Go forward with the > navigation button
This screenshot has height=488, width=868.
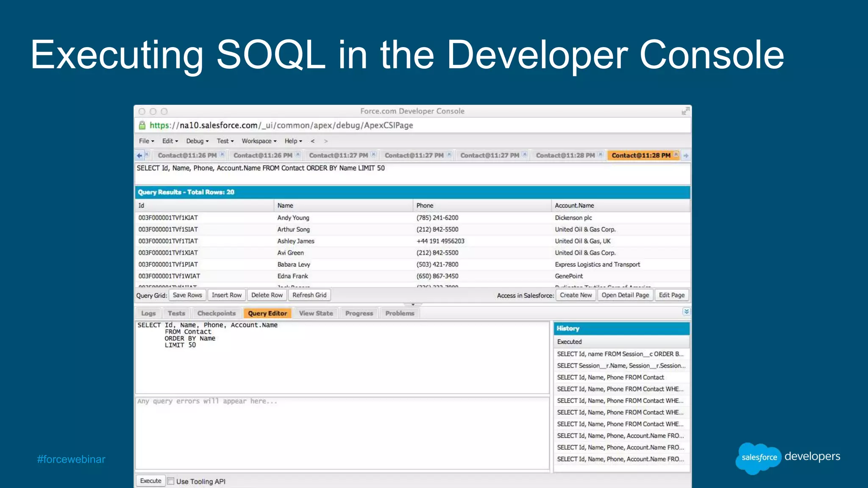(x=325, y=141)
